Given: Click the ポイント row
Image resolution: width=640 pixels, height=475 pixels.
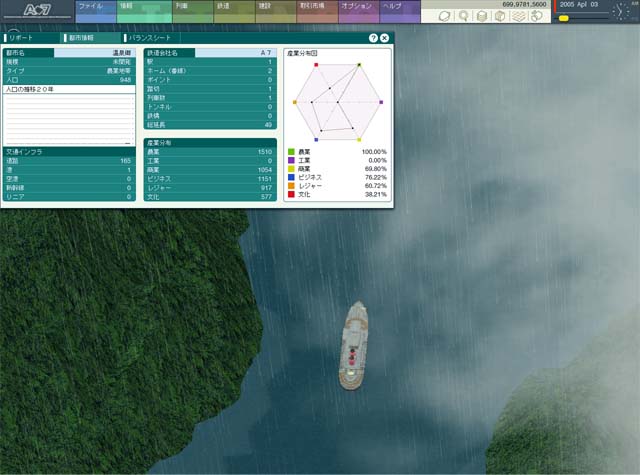Looking at the screenshot, I should [210, 80].
